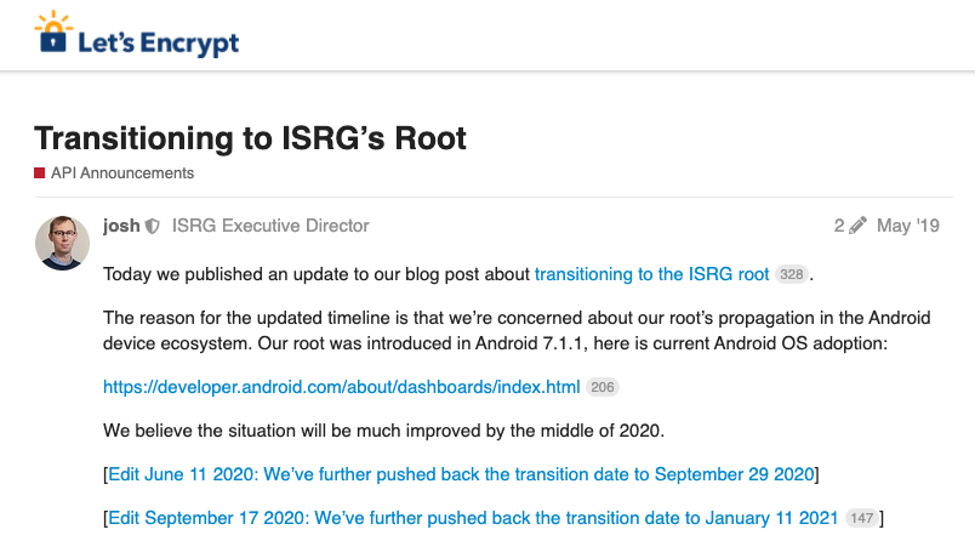Open the Edit June 11 2020 link
977x558 pixels.
[461, 474]
